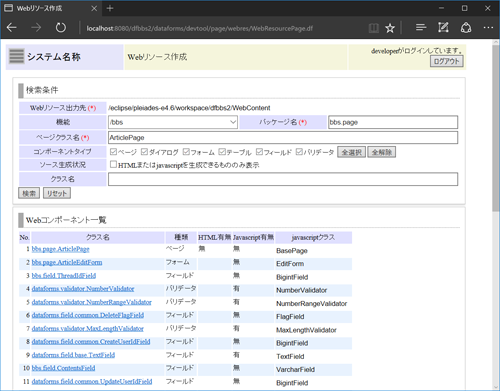The height and width of the screenshot is (391, 500).
Task: Open dataforms.field.common.UpdateUserIdField link
Action: coord(92,382)
